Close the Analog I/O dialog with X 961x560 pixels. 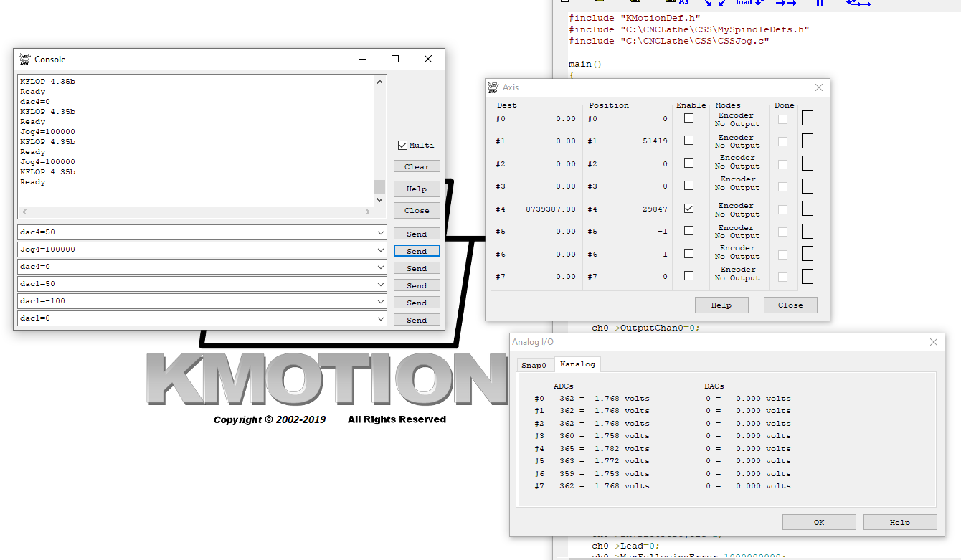click(933, 343)
